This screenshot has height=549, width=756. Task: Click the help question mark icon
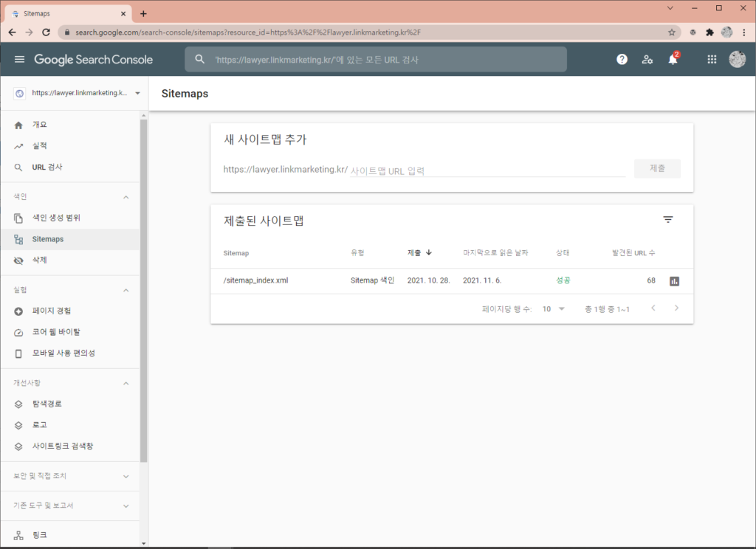622,59
